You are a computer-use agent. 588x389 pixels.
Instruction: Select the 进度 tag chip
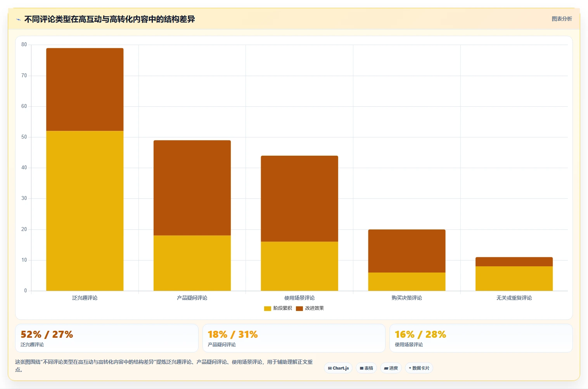(391, 368)
